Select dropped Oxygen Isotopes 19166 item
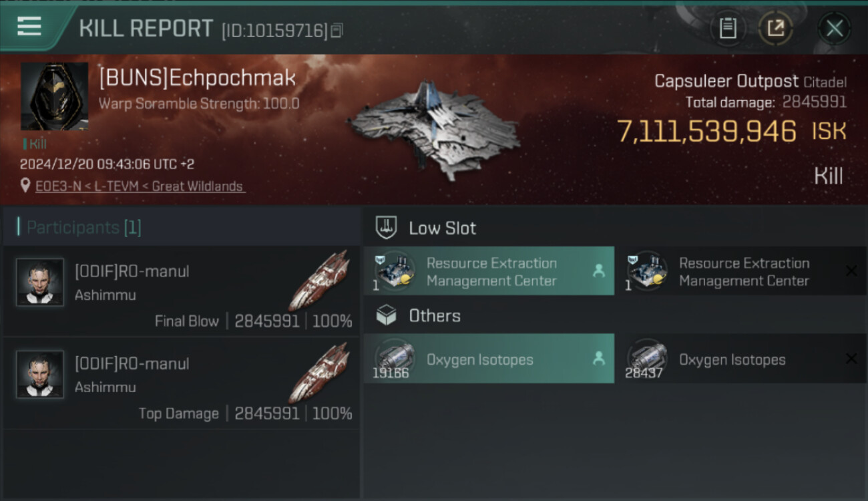 point(489,359)
